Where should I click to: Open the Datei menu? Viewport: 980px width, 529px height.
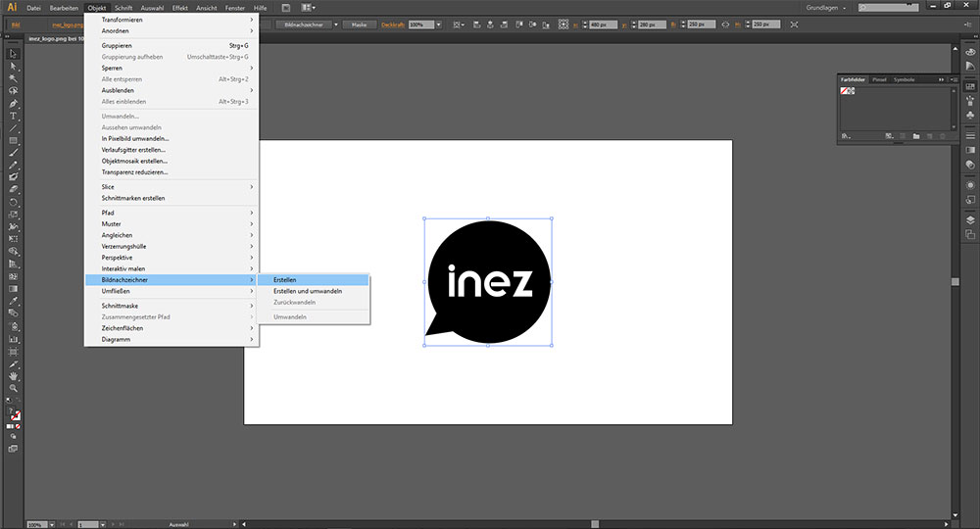point(33,8)
